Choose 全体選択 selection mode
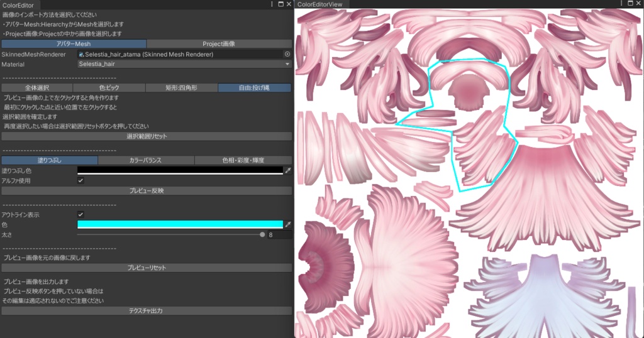This screenshot has width=644, height=338. (37, 87)
